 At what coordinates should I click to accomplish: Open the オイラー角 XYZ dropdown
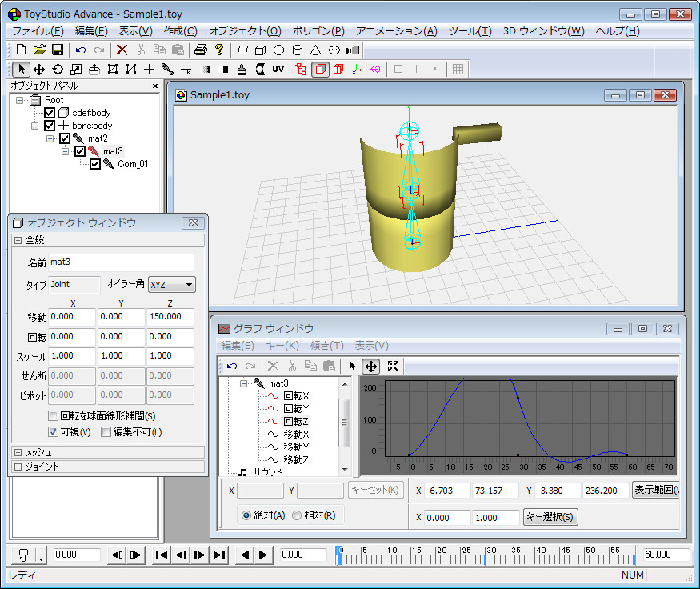click(172, 284)
